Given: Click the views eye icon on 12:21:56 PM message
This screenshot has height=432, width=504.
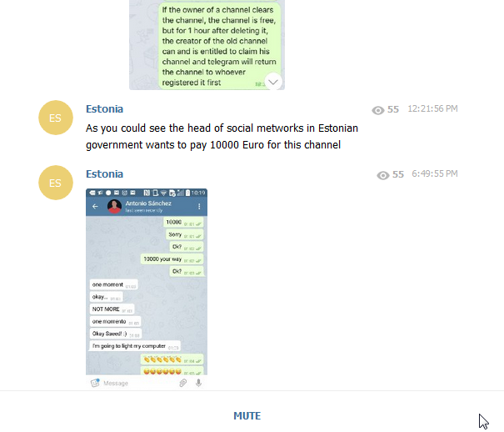Looking at the screenshot, I should 378,110.
